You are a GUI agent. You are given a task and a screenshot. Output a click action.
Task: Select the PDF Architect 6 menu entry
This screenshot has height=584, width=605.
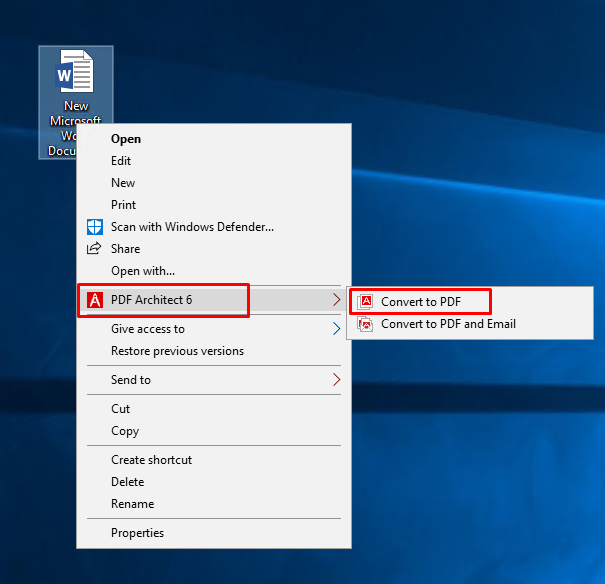[x=214, y=300]
